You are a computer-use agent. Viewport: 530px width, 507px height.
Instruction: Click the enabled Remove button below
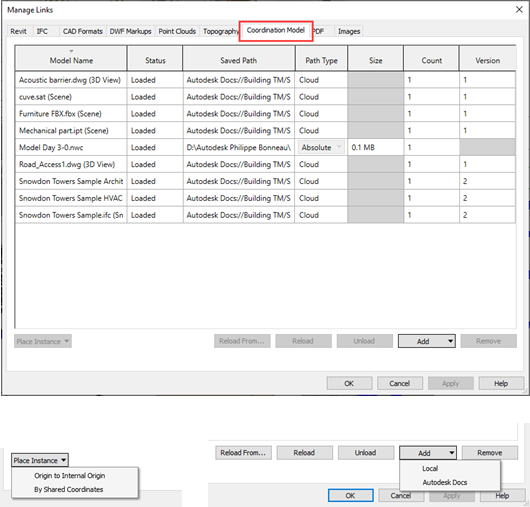point(489,453)
